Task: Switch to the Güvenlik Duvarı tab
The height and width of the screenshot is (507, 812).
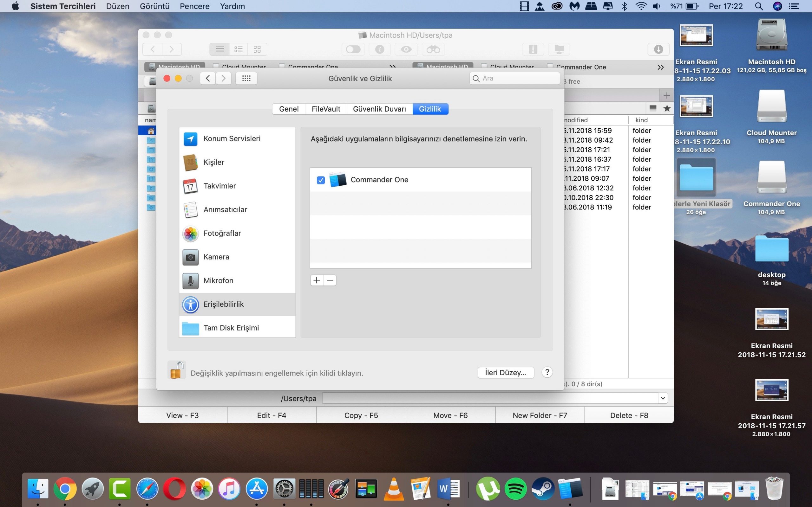Action: pos(379,109)
